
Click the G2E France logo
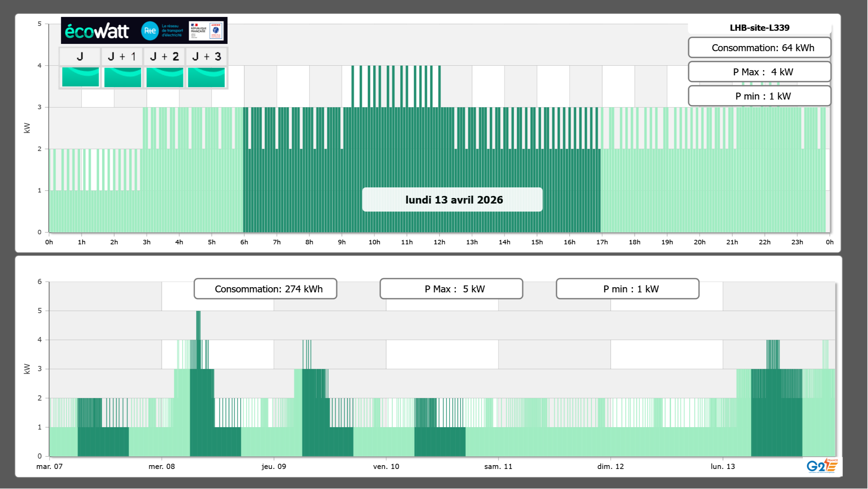822,466
